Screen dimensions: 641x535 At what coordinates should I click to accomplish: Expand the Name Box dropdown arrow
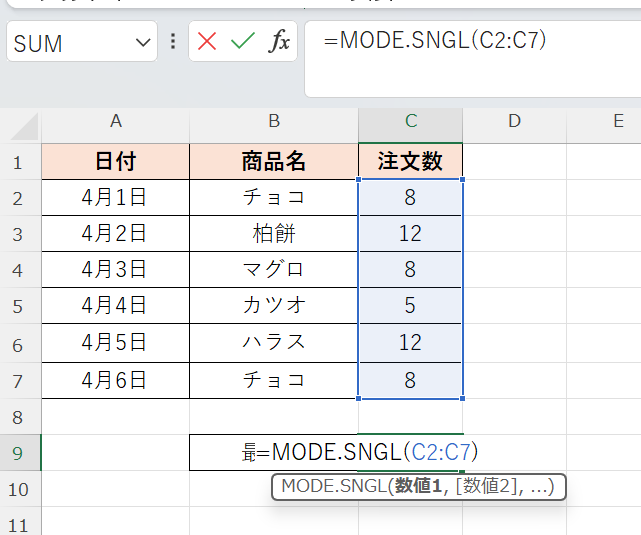[x=141, y=43]
